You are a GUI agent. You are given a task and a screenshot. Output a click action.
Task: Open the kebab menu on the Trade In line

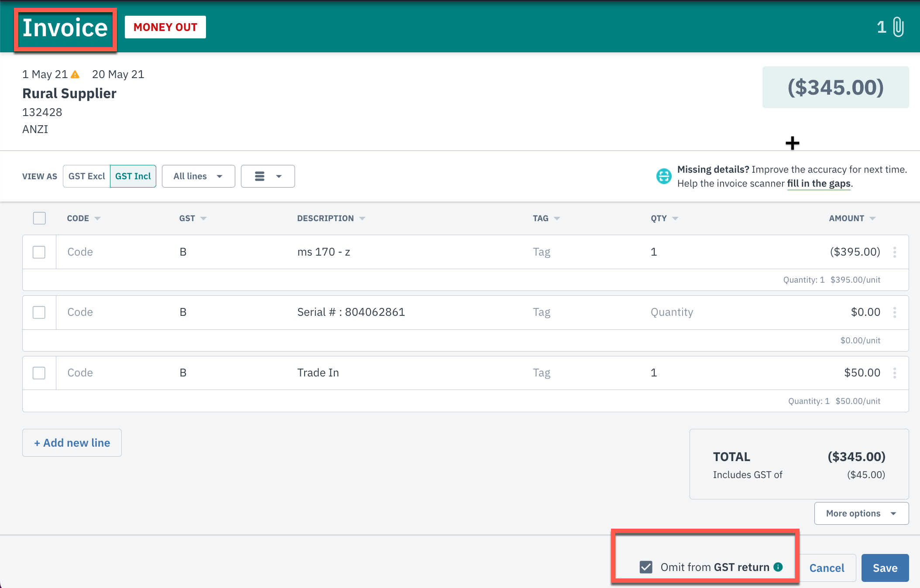(895, 373)
